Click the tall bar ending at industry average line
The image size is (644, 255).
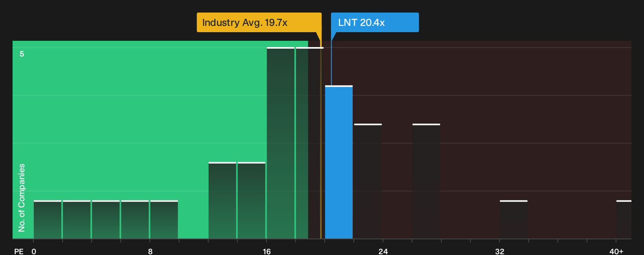click(309, 143)
